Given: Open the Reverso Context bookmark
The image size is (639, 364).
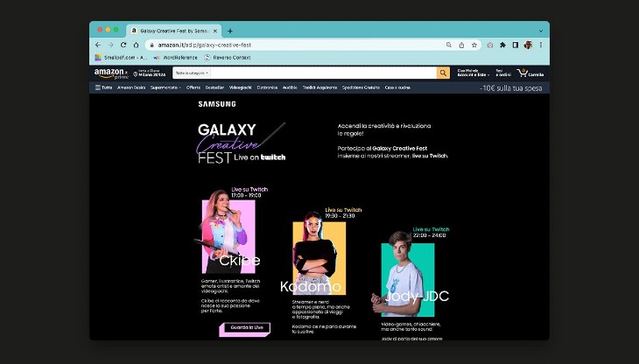Looking at the screenshot, I should [228, 58].
